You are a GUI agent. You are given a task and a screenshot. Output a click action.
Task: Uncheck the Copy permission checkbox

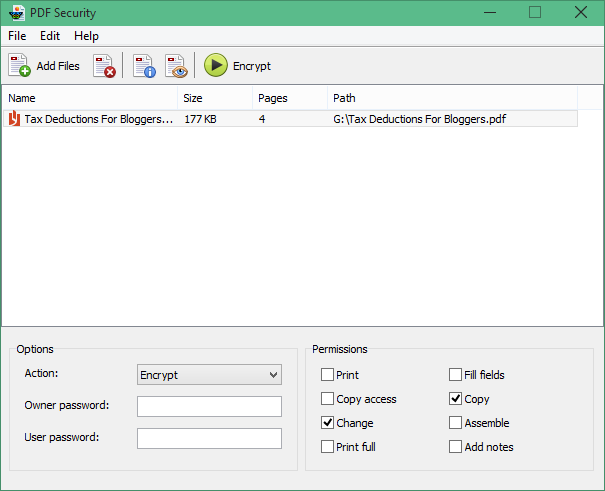[456, 399]
